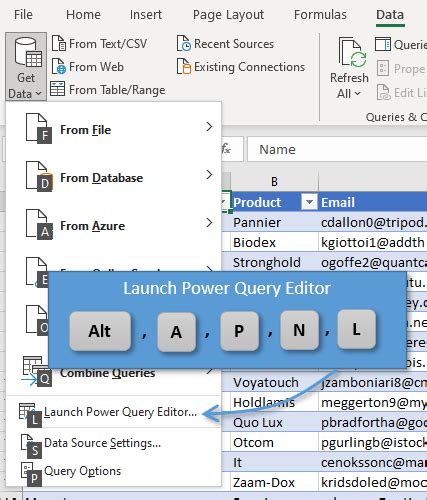Select the cell containing Stronghold
The image size is (427, 500).
point(274,262)
